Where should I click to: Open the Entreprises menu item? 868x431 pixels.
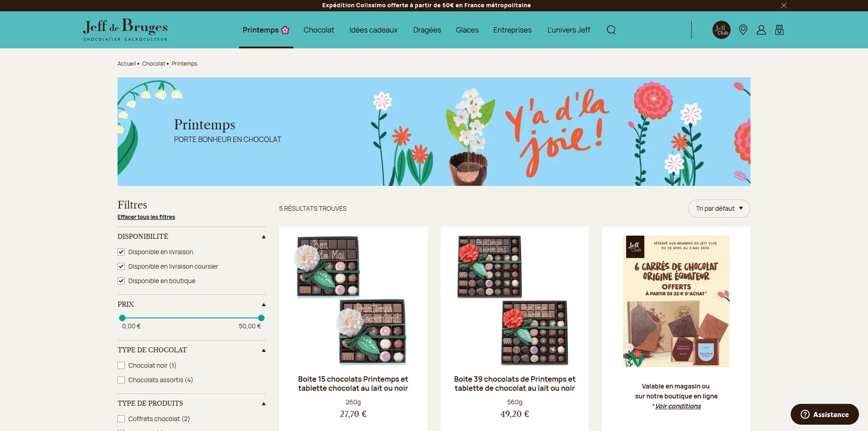pos(512,30)
